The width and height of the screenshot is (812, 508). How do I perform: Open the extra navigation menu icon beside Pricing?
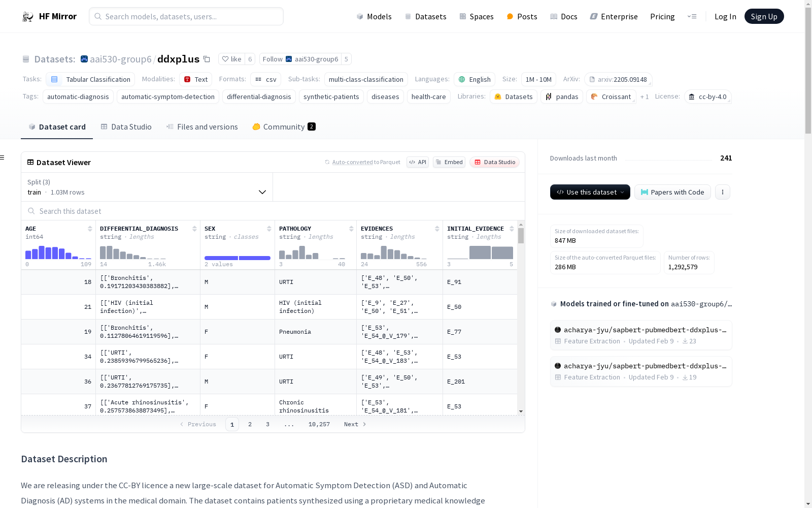[692, 16]
